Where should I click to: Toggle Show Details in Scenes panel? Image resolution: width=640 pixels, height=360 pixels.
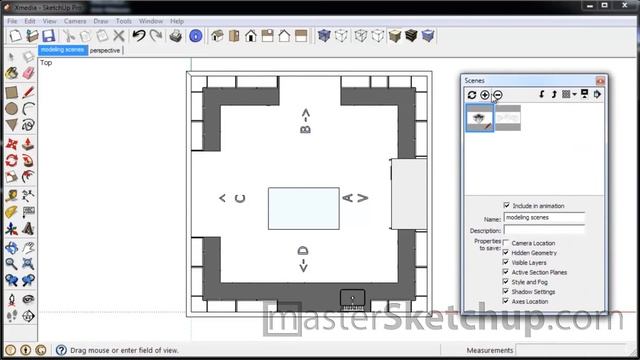click(x=584, y=94)
